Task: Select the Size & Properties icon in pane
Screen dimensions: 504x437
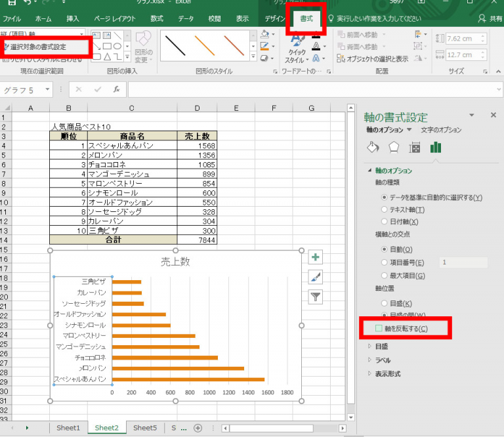Action: coord(415,147)
